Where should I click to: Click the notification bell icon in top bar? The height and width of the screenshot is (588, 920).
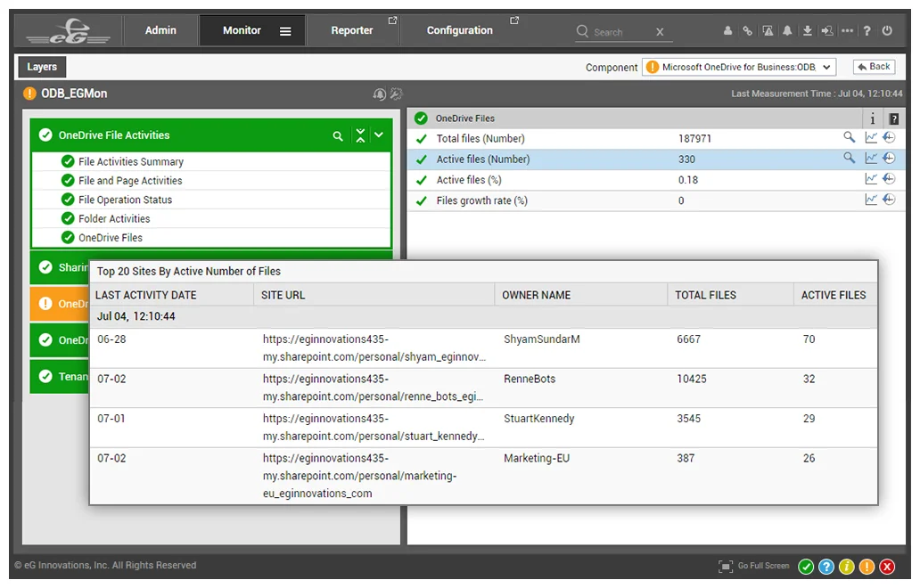(787, 30)
